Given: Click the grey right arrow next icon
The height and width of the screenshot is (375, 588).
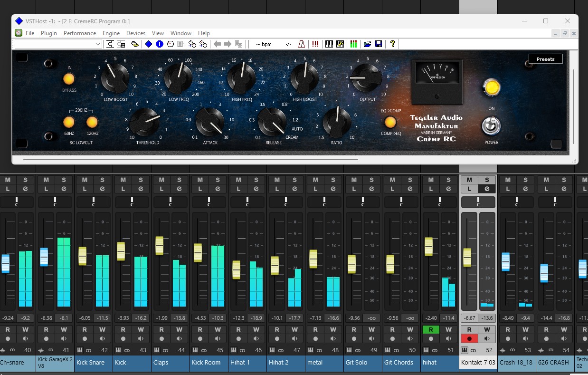Looking at the screenshot, I should coord(228,44).
